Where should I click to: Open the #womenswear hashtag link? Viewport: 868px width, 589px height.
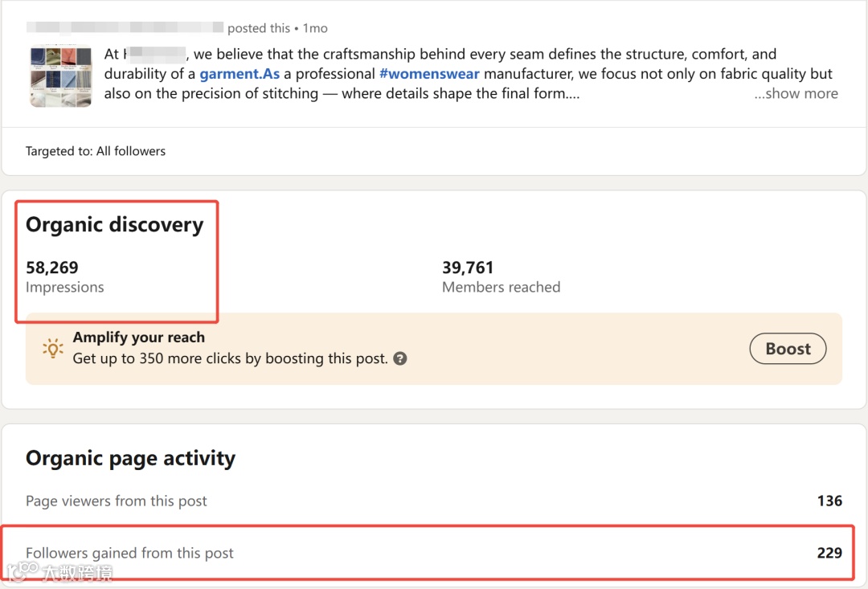[x=429, y=74]
